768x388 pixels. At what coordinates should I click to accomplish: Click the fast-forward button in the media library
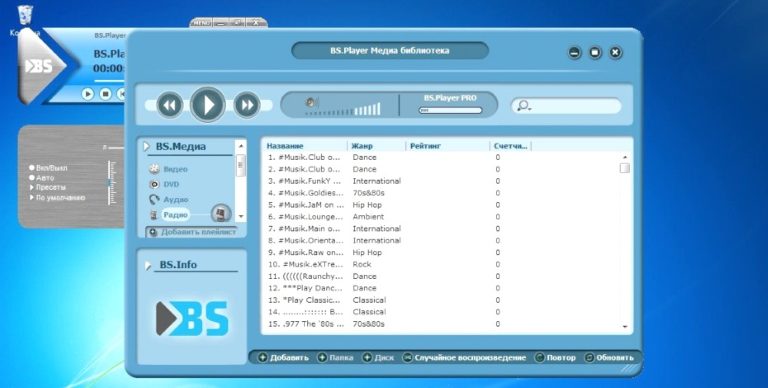[x=246, y=105]
